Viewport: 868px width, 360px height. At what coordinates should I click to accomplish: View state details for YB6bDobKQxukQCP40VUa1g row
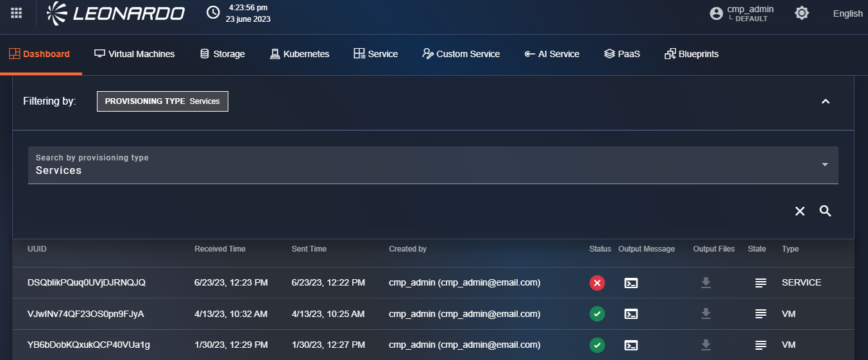[760, 345]
